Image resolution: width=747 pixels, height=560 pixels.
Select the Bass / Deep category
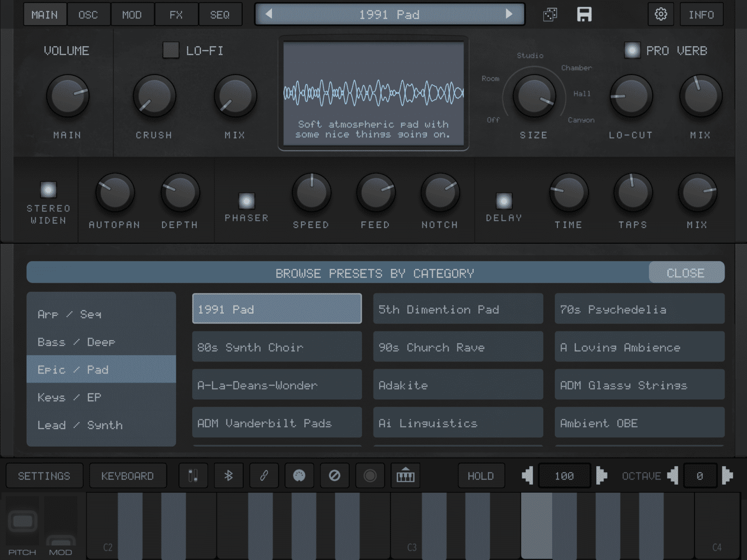pyautogui.click(x=101, y=342)
